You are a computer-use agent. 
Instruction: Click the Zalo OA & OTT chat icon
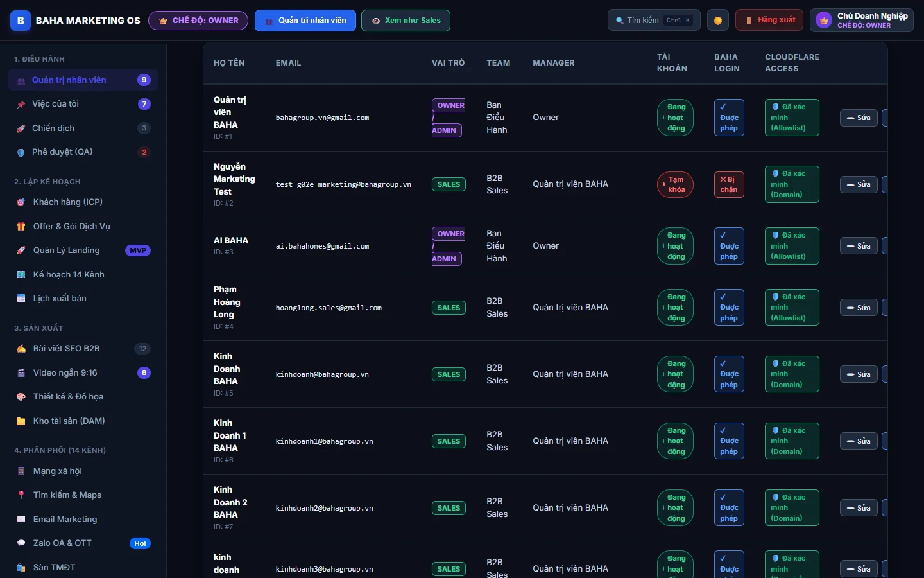pyautogui.click(x=21, y=543)
